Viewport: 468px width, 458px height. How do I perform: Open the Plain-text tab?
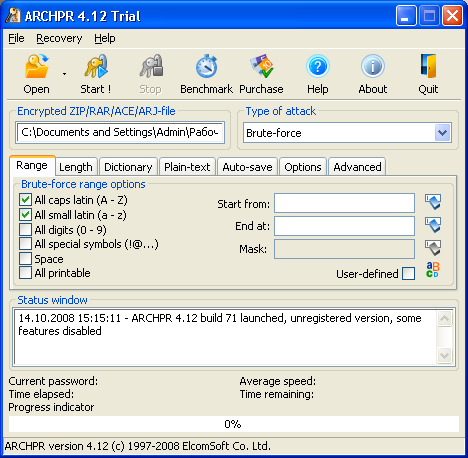click(187, 167)
